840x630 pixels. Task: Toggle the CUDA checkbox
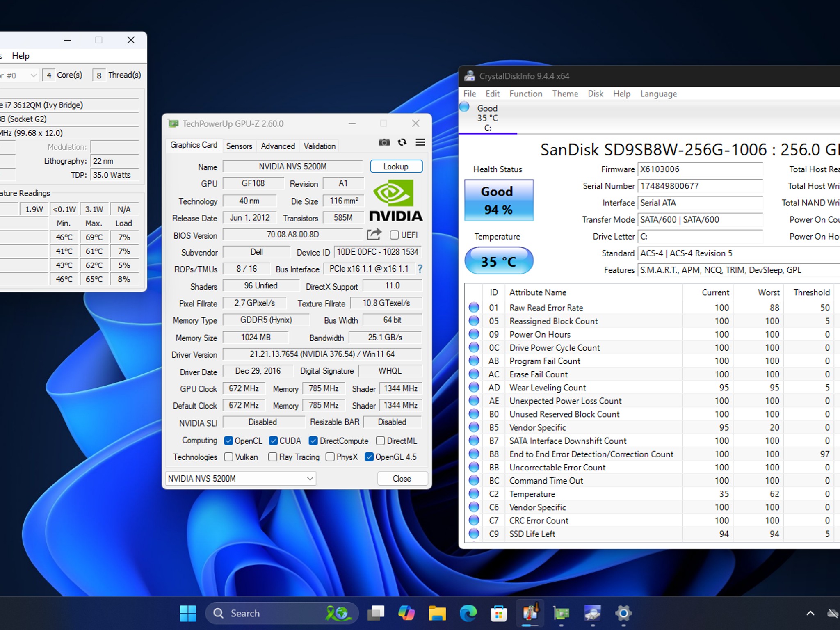coord(273,441)
